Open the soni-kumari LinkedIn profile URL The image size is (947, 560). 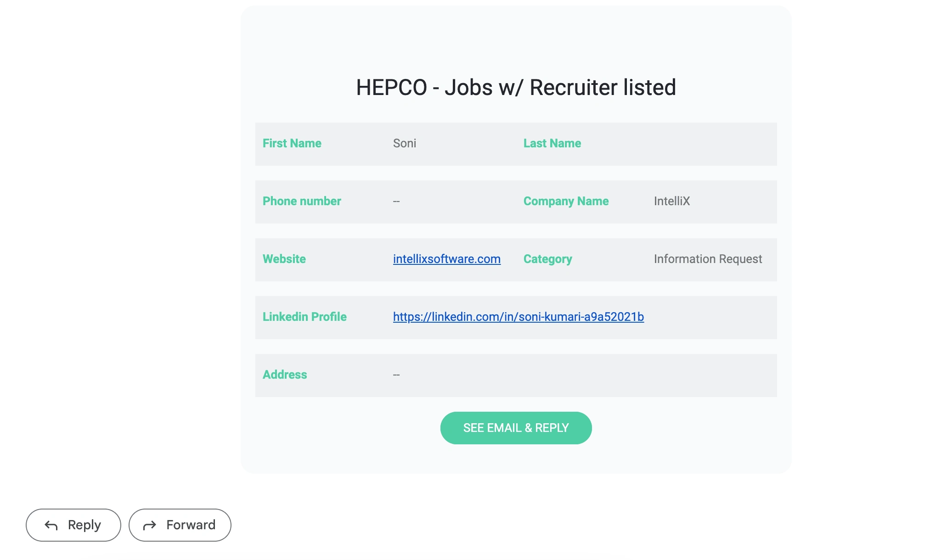tap(518, 317)
